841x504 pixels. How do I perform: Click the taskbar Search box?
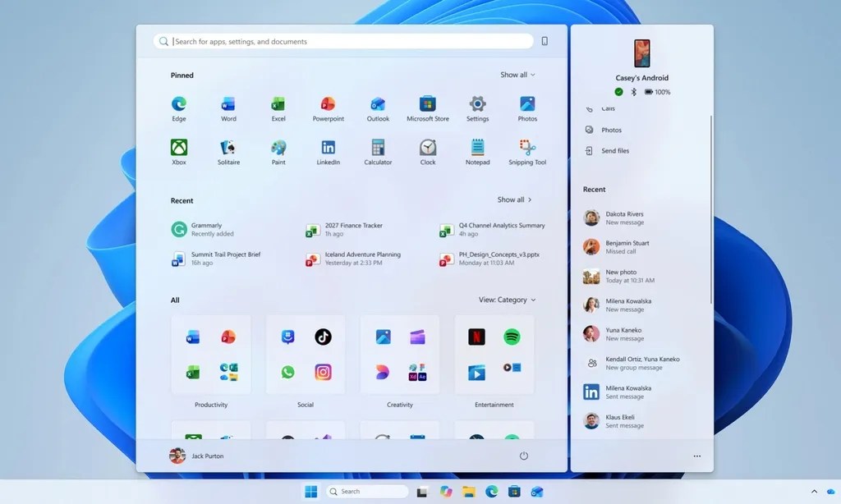point(367,491)
